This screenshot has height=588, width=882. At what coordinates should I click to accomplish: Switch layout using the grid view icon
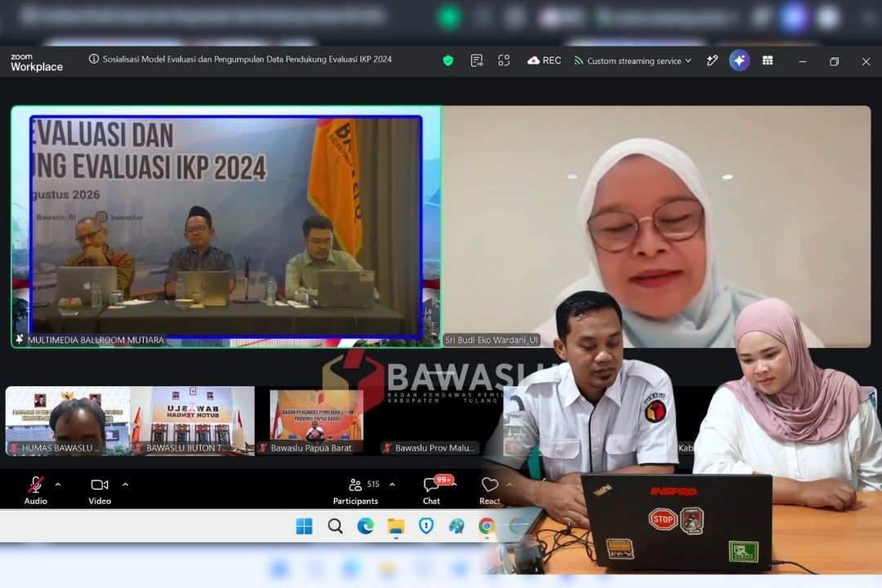(x=768, y=60)
